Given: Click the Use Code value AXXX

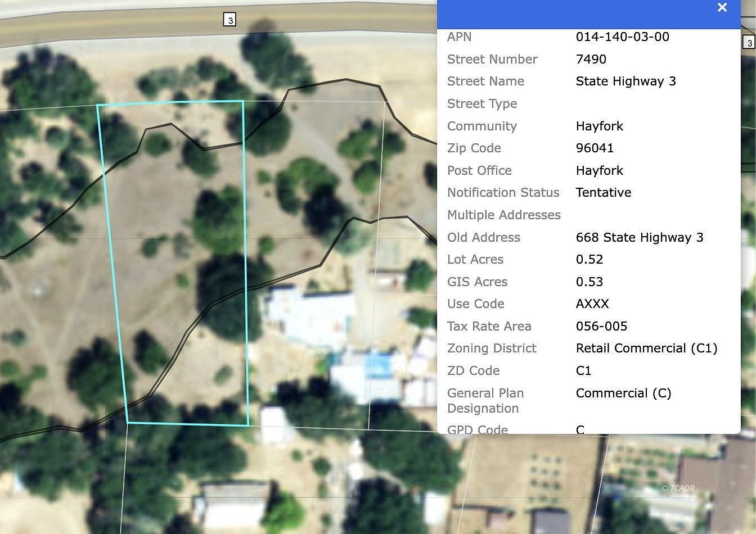Looking at the screenshot, I should coord(592,304).
